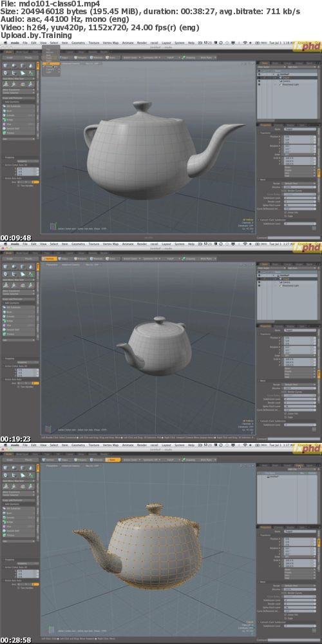Viewport: 322px width, 644px height.
Task: Open Symmetry Off dropdown in the 00:09:48 frame
Action: click(152, 57)
